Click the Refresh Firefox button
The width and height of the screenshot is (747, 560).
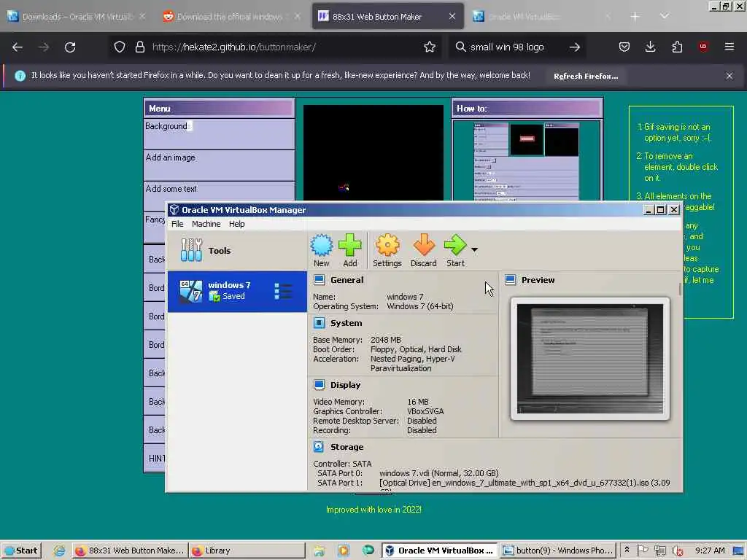[586, 76]
